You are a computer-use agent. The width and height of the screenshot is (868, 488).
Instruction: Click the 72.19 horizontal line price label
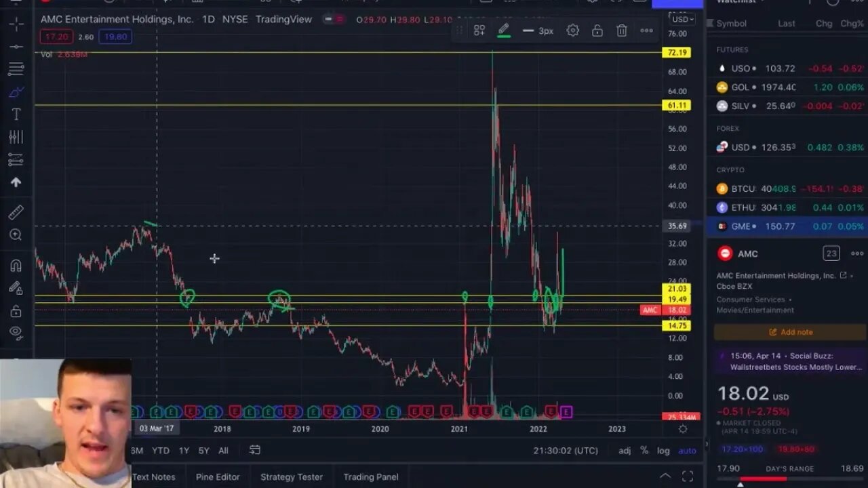click(676, 52)
